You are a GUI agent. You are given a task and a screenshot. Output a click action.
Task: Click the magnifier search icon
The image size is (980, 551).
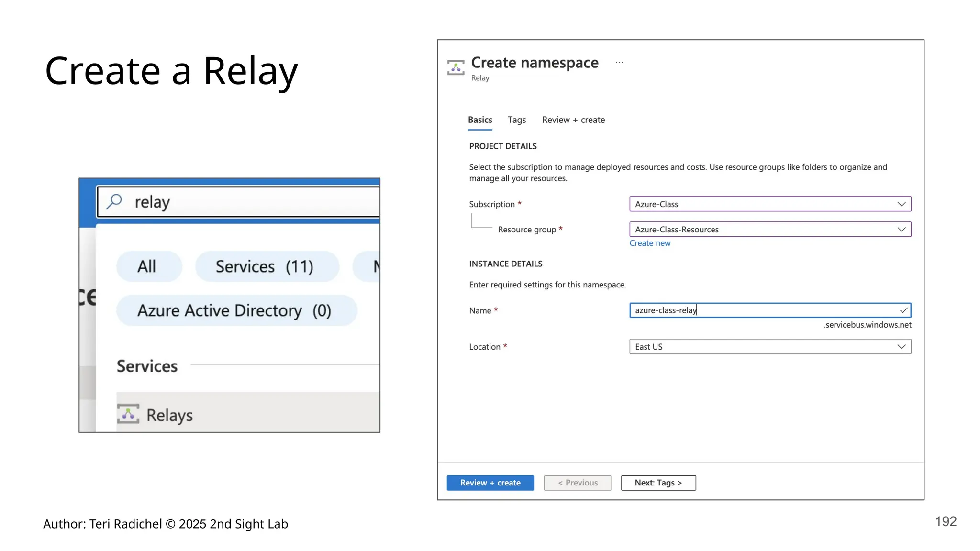[114, 201]
